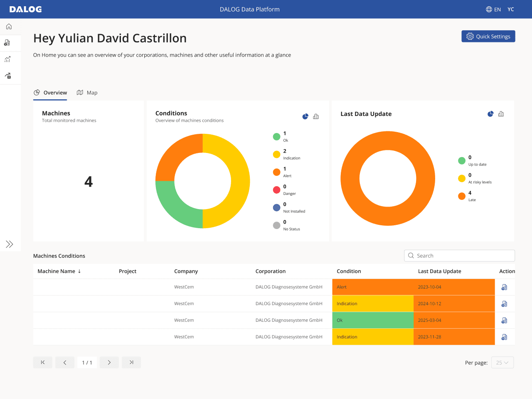Open report action for the Ok row
This screenshot has height=399, width=532.
pyautogui.click(x=504, y=320)
